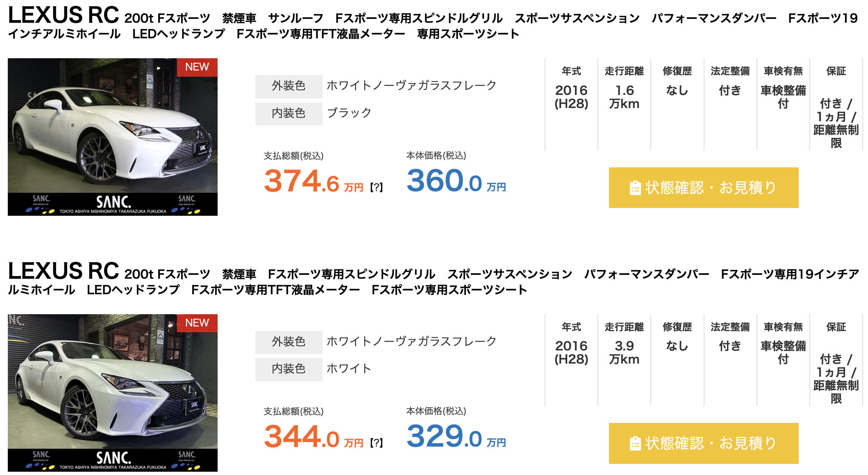Click the clipboard icon in the first listing's estimate button
Image resolution: width=868 pixels, height=475 pixels.
coord(635,188)
